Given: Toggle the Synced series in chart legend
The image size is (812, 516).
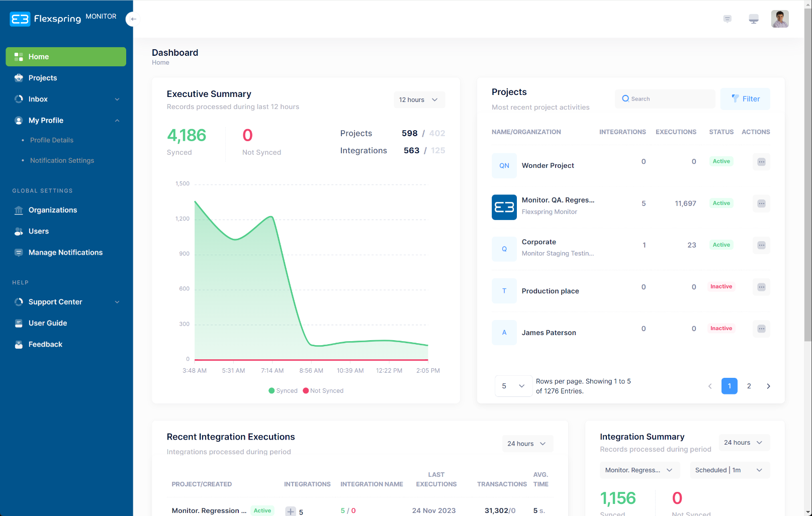Looking at the screenshot, I should (283, 391).
